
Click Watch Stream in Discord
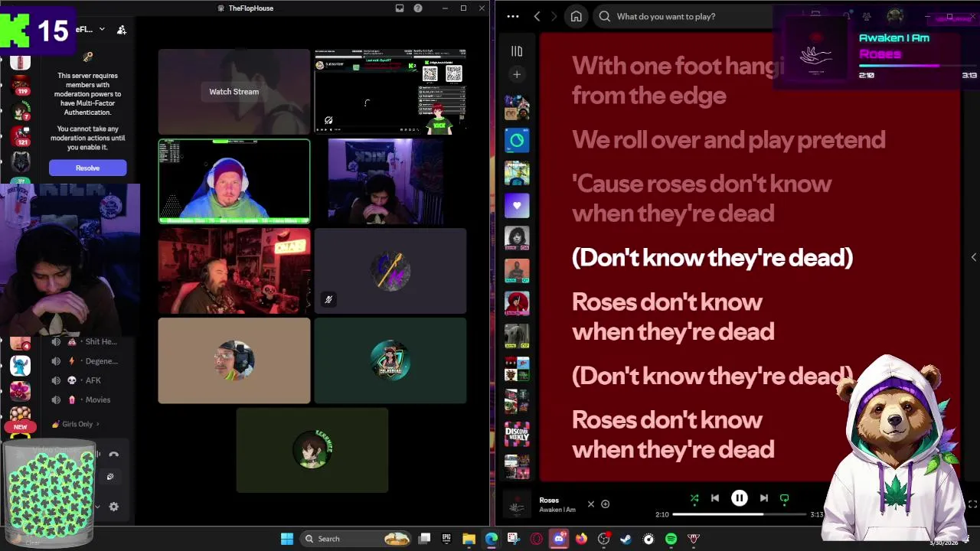234,92
